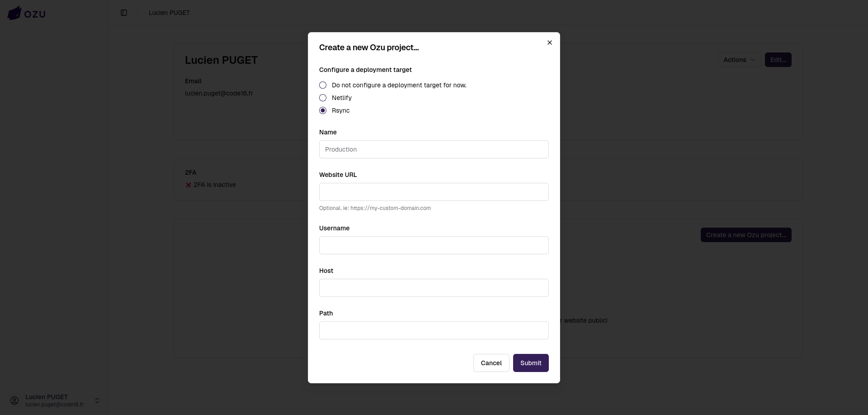This screenshot has height=415, width=868.
Task: Focus the Website URL field
Action: (434, 192)
